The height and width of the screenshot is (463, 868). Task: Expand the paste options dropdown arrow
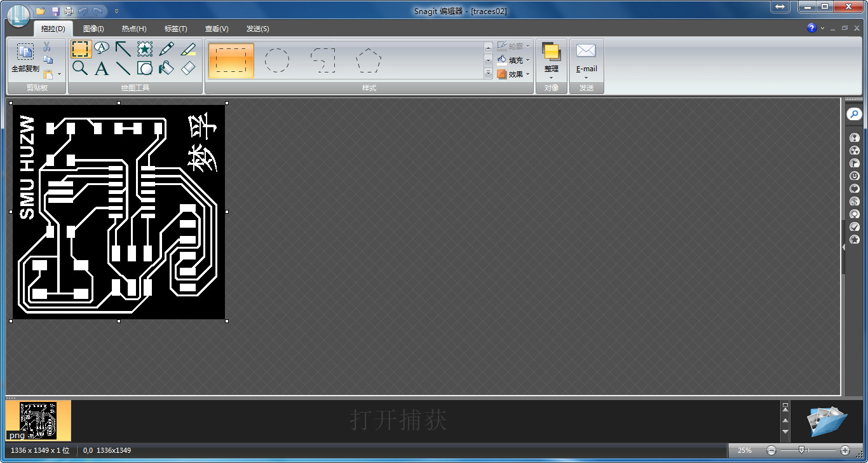(x=59, y=74)
